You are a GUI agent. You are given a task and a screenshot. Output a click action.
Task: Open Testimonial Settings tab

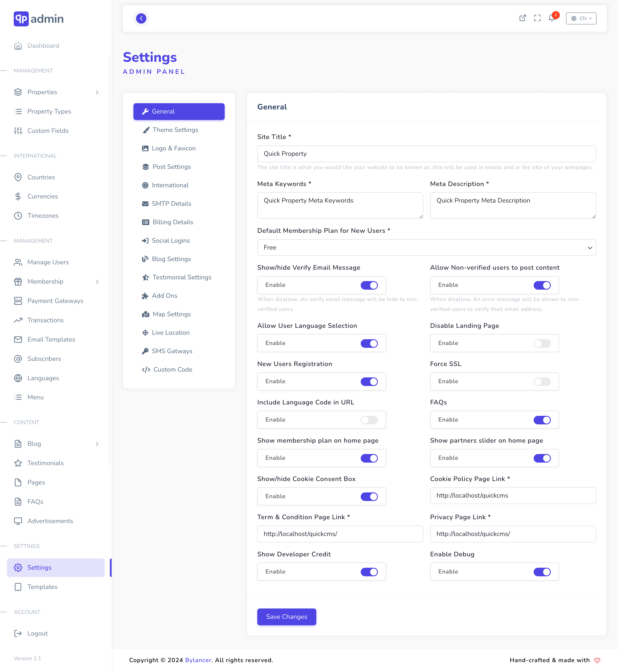click(x=179, y=277)
